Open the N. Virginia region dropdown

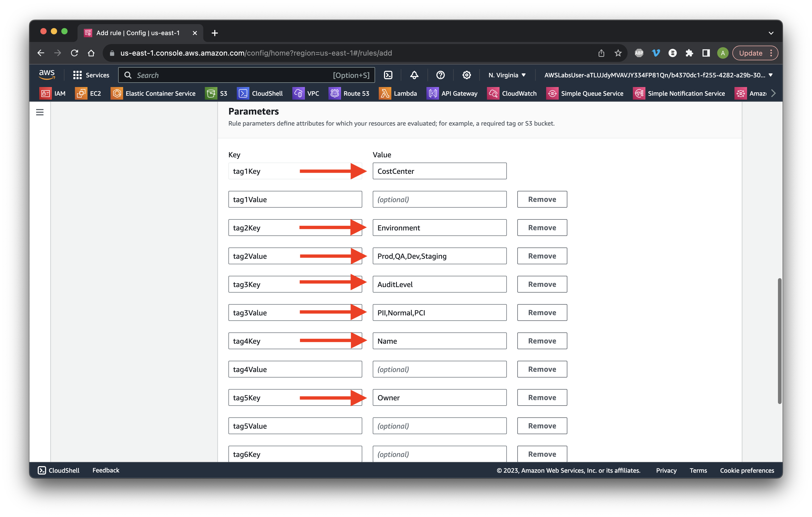[507, 75]
